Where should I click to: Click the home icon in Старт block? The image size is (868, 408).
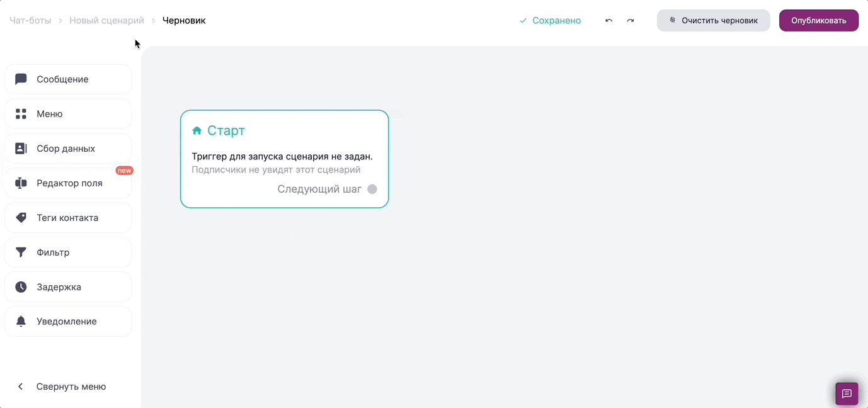tap(197, 130)
